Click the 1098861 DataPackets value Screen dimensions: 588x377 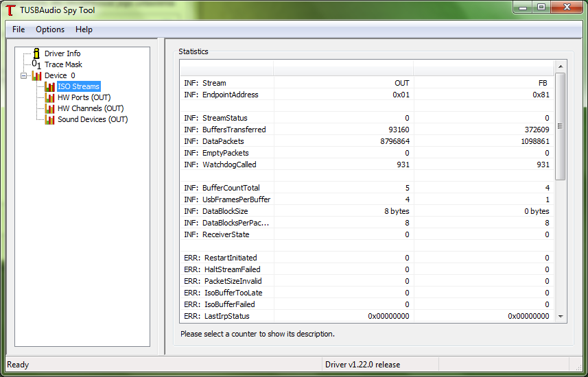(534, 141)
